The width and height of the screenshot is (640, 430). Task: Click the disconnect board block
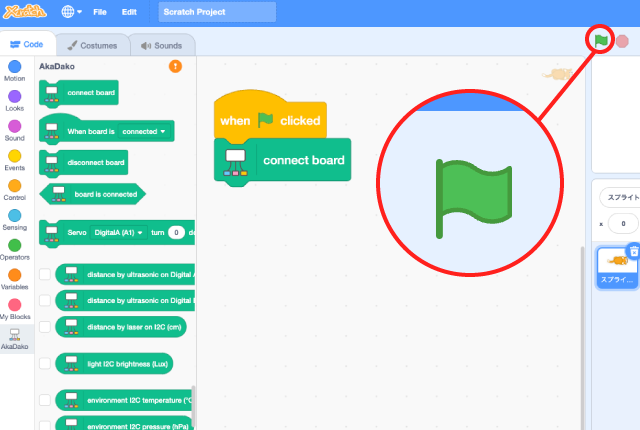pos(84,163)
